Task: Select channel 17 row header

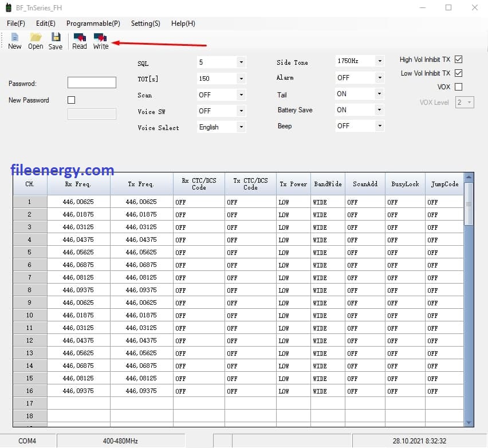Action: point(30,403)
